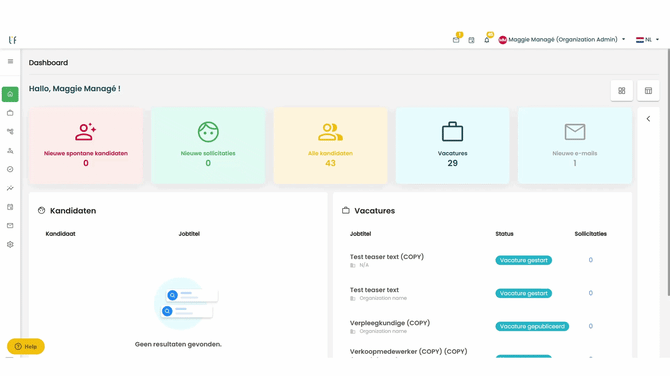670x376 pixels.
Task: Open the 'Test teaser text' vacancy from Organization name
Action: (374, 290)
